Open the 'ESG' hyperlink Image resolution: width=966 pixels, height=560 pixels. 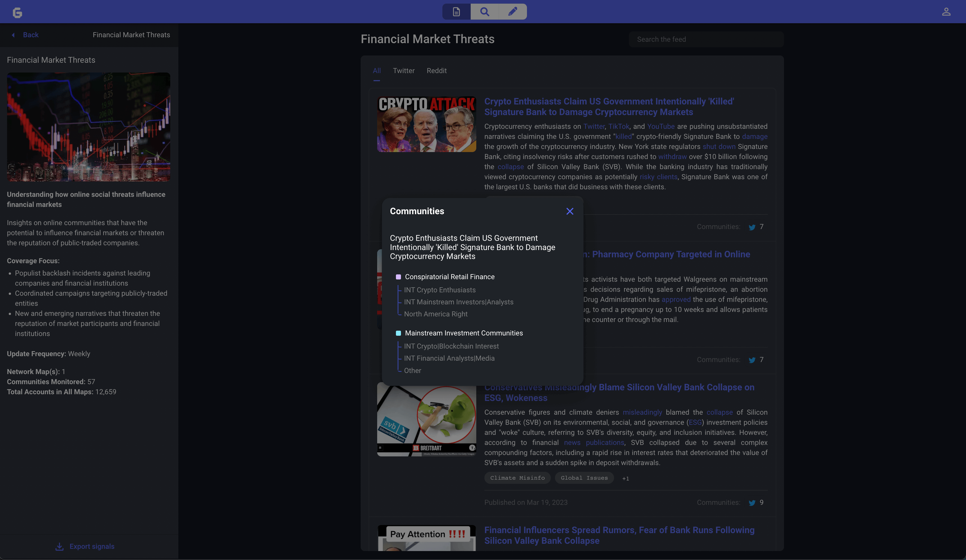(695, 423)
